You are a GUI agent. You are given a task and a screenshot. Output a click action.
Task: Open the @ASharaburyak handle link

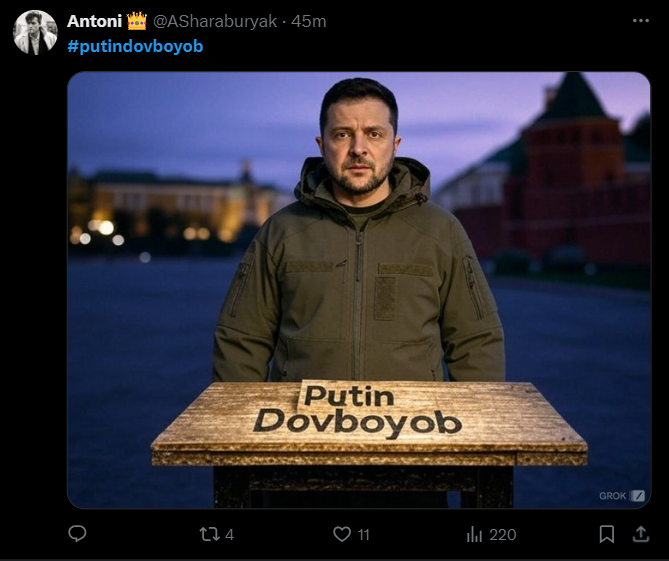215,21
